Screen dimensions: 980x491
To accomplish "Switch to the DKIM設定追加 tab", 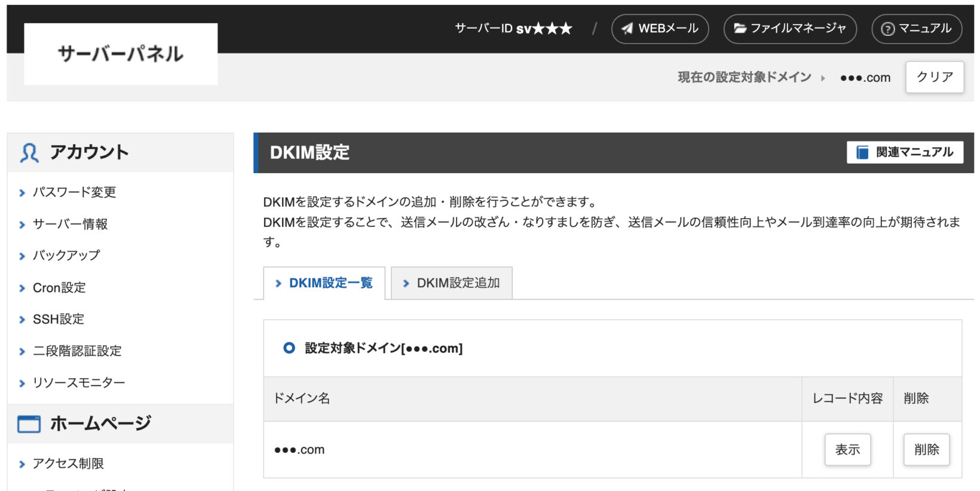I will tap(452, 283).
